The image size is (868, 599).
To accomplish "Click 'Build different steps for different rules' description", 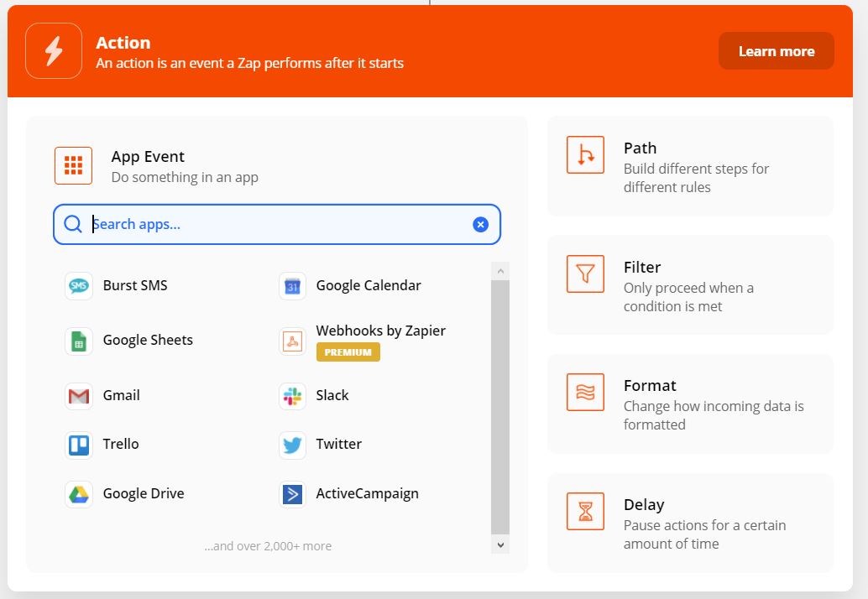I will click(696, 178).
